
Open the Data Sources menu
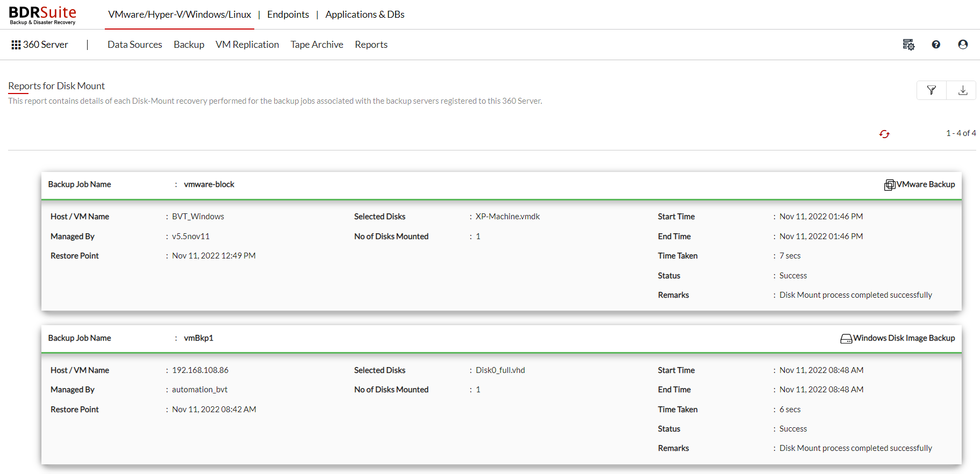pos(135,45)
